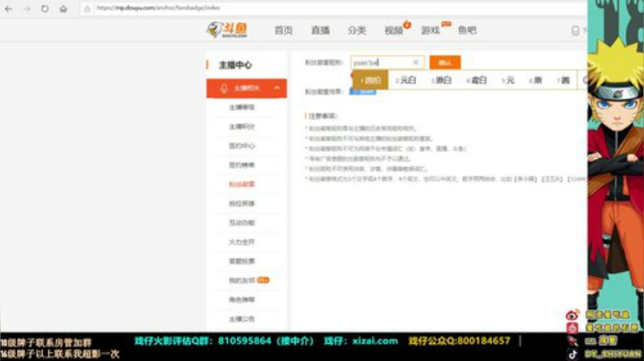Click the 主播中心 sidebar heading
The width and height of the screenshot is (644, 361).
235,65
